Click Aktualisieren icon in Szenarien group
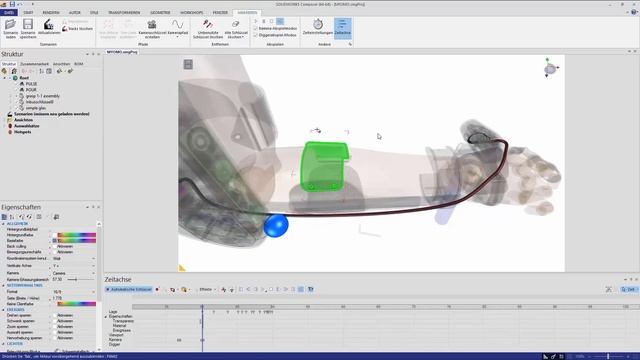Viewport: 640px width, 360px height. pyautogui.click(x=49, y=24)
